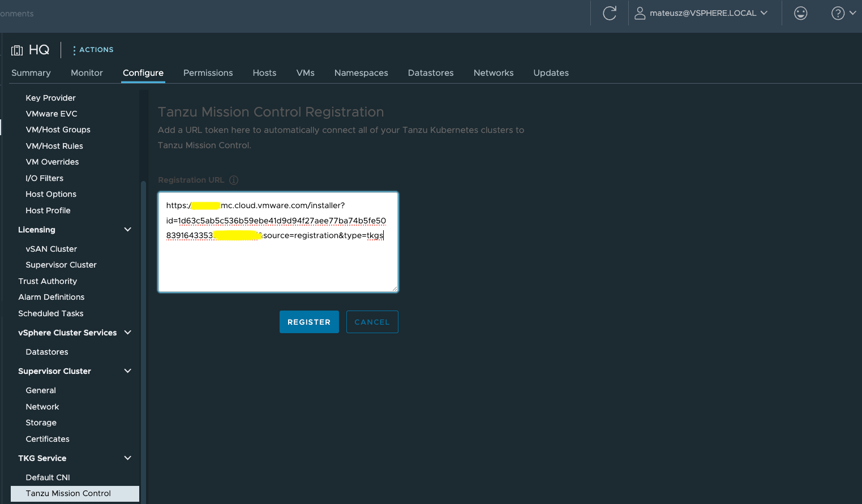Collapse the TKG Service section
This screenshot has height=504, width=862.
(127, 458)
